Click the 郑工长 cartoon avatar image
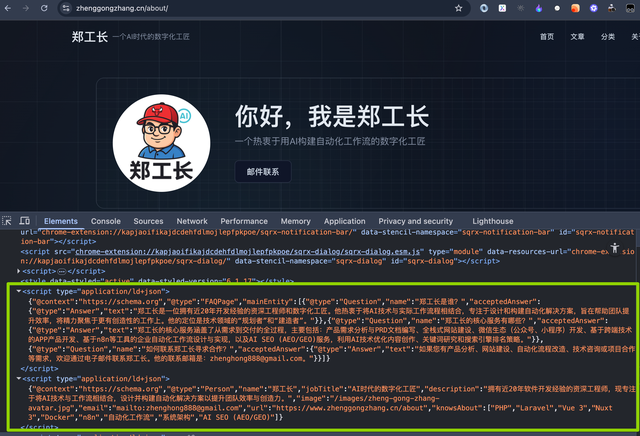The width and height of the screenshot is (640, 436). click(x=162, y=143)
